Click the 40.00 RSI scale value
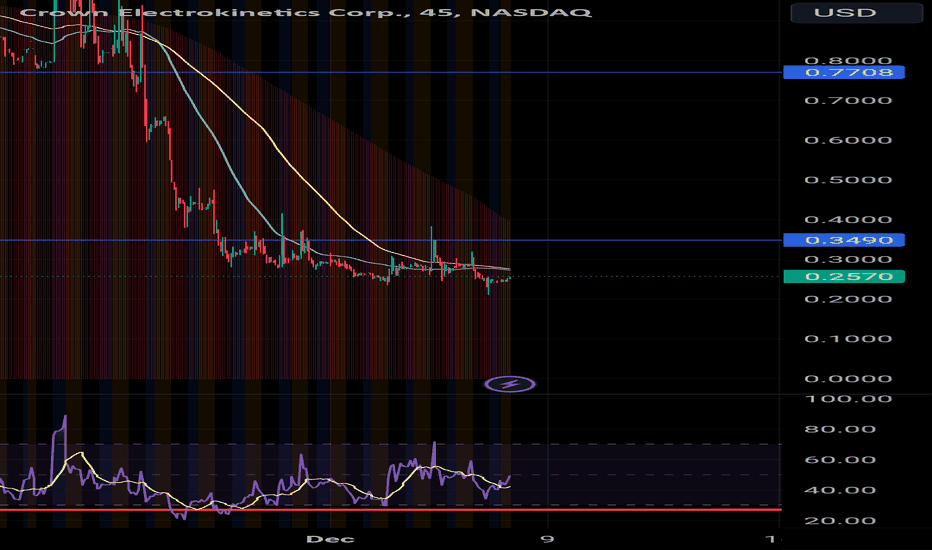Viewport: 932px width, 550px height. click(840, 491)
